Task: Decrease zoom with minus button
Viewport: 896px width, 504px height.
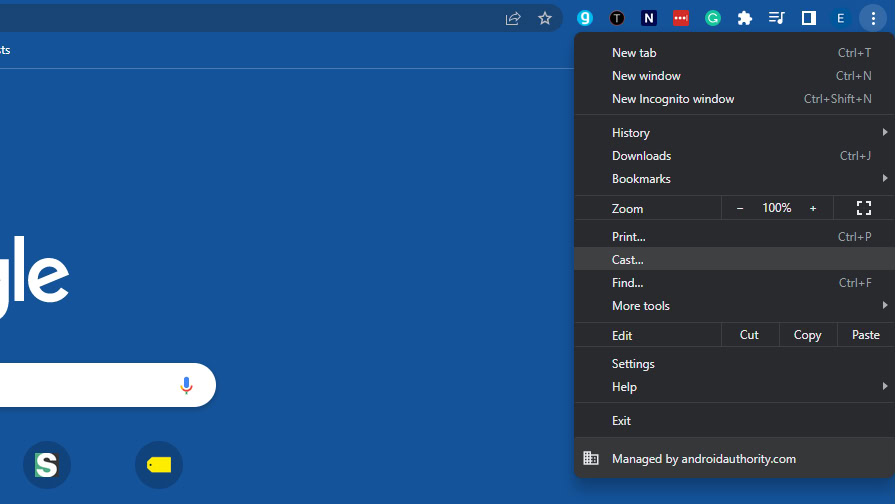Action: (x=739, y=208)
